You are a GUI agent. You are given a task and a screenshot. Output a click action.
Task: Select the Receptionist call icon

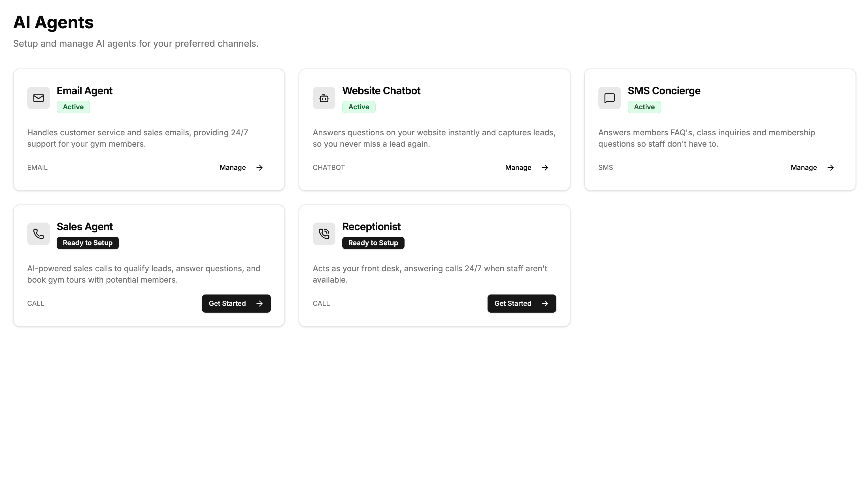point(324,234)
